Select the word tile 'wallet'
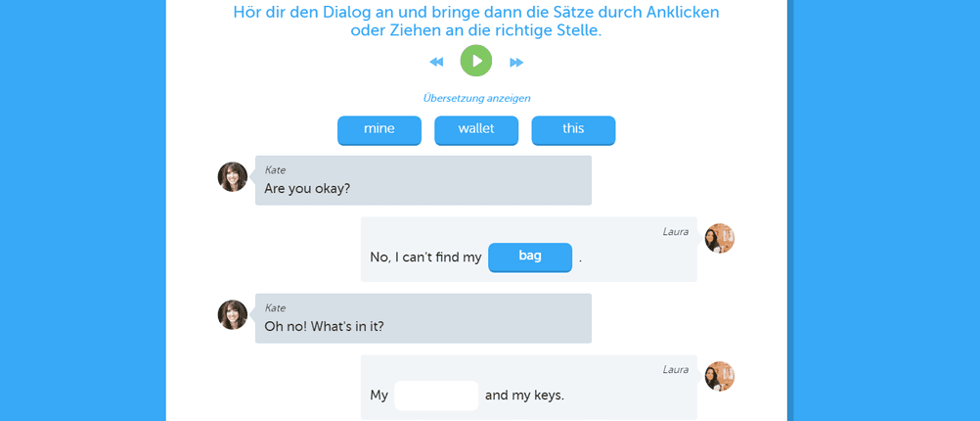This screenshot has width=980, height=421. [476, 130]
